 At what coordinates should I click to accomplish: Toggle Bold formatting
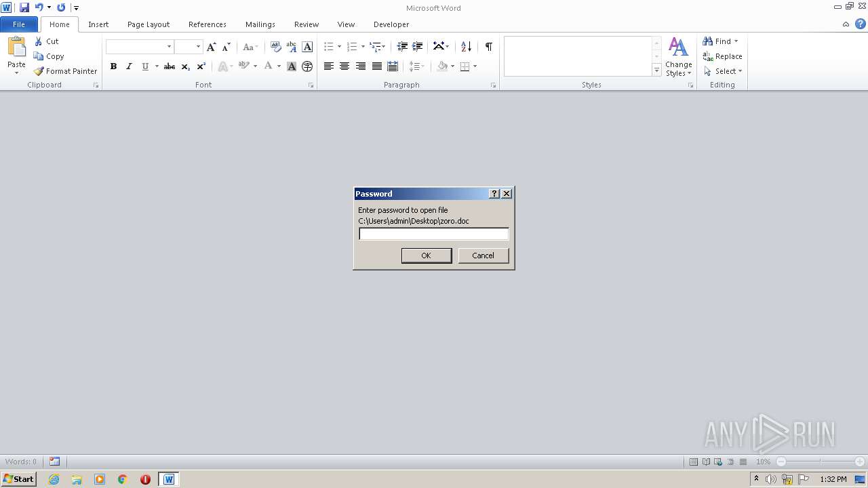point(113,66)
